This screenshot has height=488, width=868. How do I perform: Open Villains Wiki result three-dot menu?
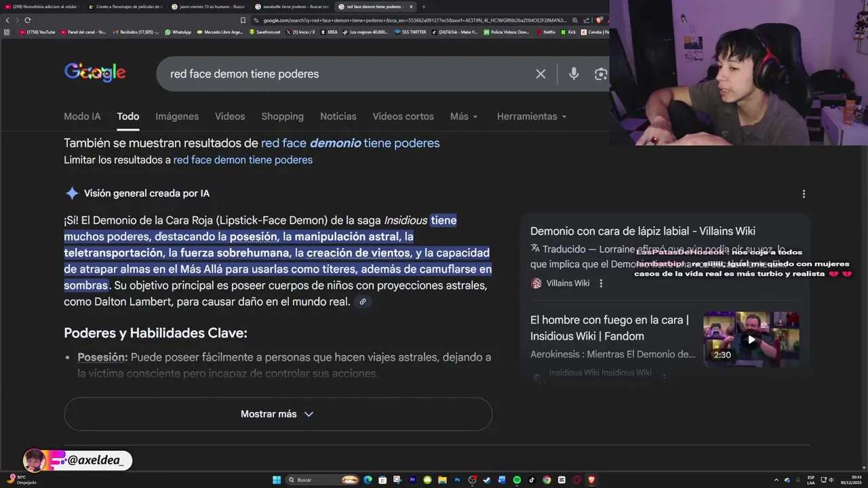pos(601,283)
